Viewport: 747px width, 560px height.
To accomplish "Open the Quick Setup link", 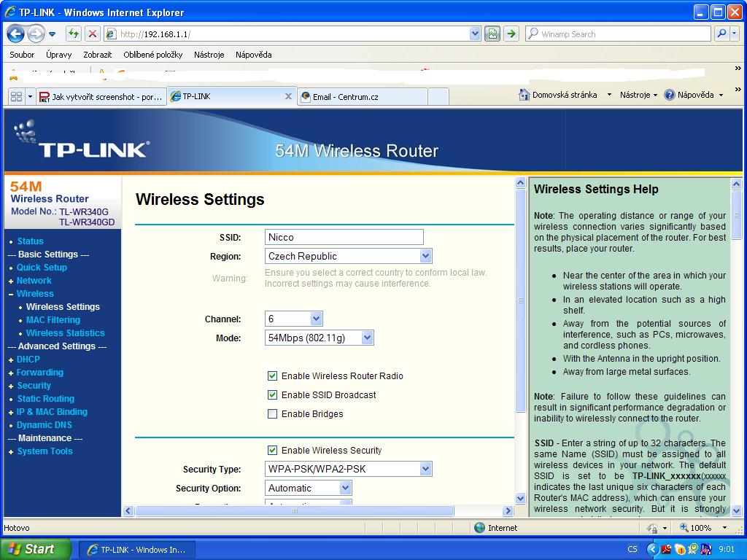I will [42, 267].
